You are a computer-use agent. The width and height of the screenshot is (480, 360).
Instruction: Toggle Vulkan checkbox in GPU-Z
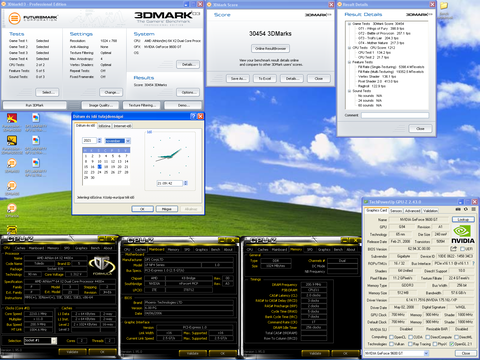click(x=392, y=344)
